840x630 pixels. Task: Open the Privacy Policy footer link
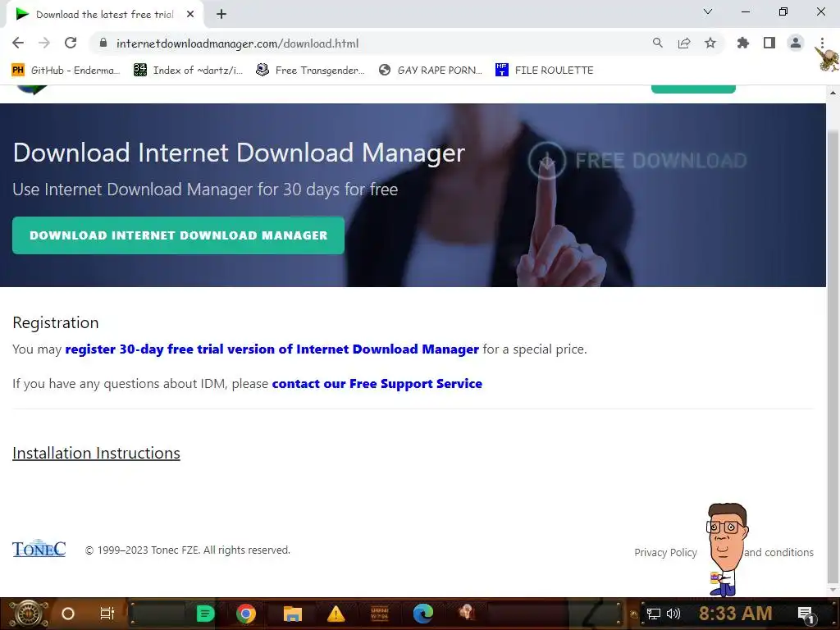pos(665,552)
